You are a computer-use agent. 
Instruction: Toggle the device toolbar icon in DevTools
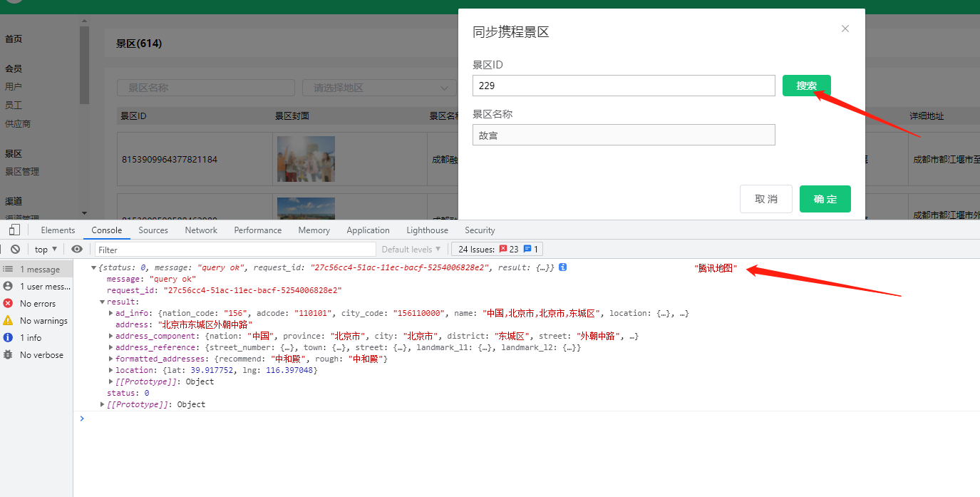pyautogui.click(x=14, y=230)
